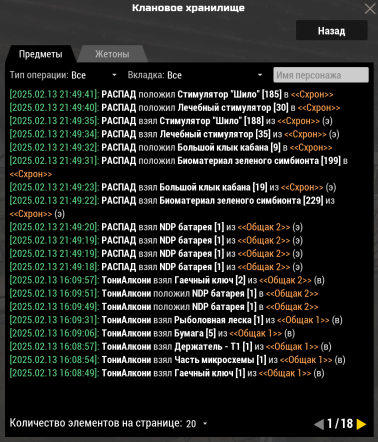
Task: Click the timestamp 2025.02.13 16:09:51
Action: click(54, 293)
